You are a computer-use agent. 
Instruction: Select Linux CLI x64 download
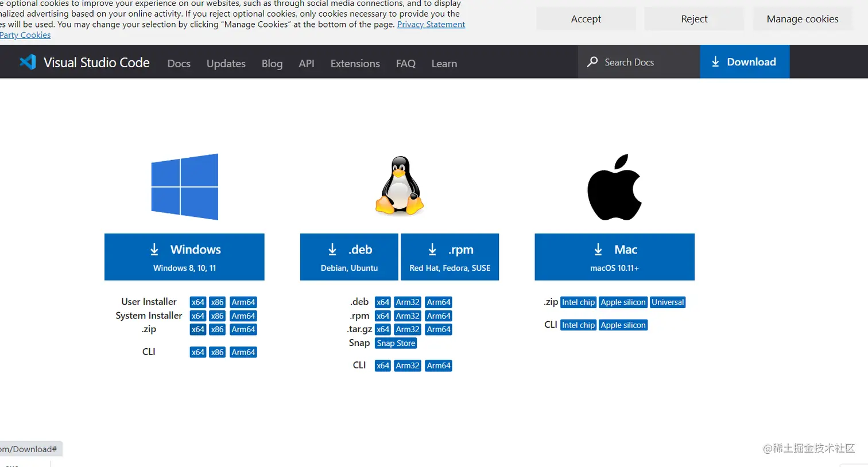[383, 365]
